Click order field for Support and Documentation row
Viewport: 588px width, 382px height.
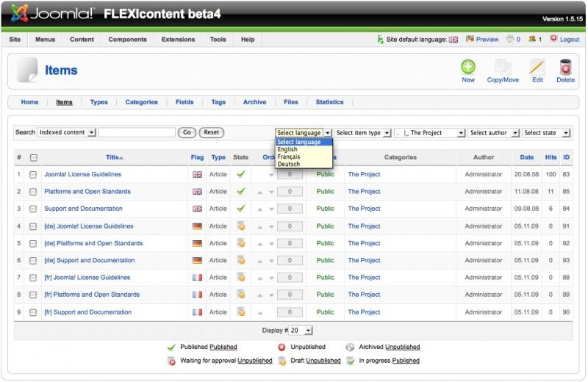coord(290,209)
